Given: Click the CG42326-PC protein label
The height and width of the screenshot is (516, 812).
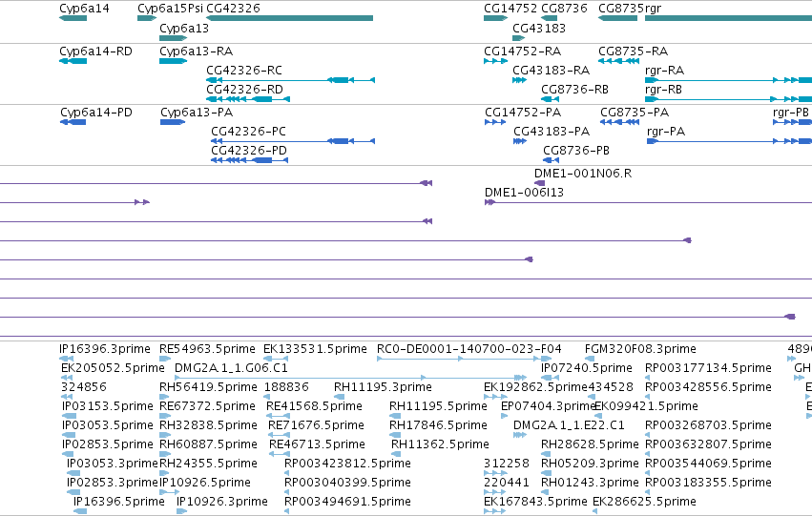Looking at the screenshot, I should [248, 131].
